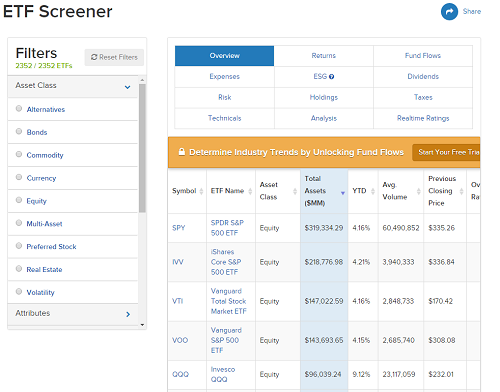Sort by Total Assets descending arrow
This screenshot has height=392, width=500.
coord(343,193)
